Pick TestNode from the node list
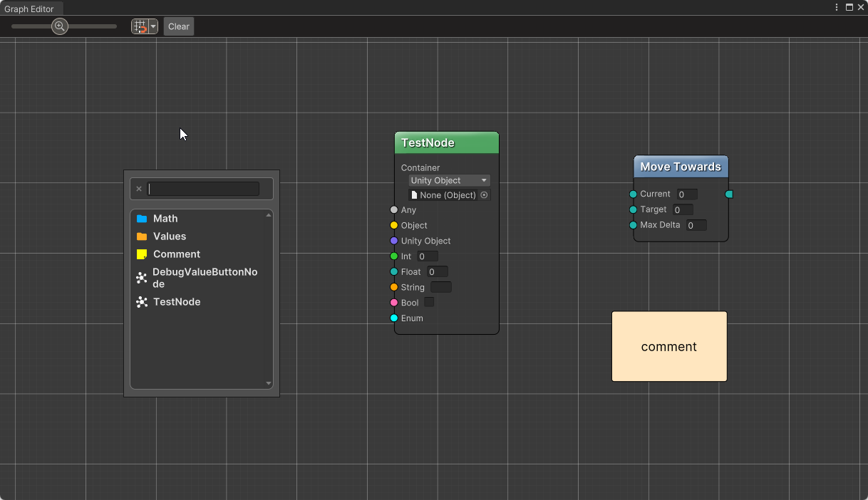The image size is (868, 500). pos(177,302)
